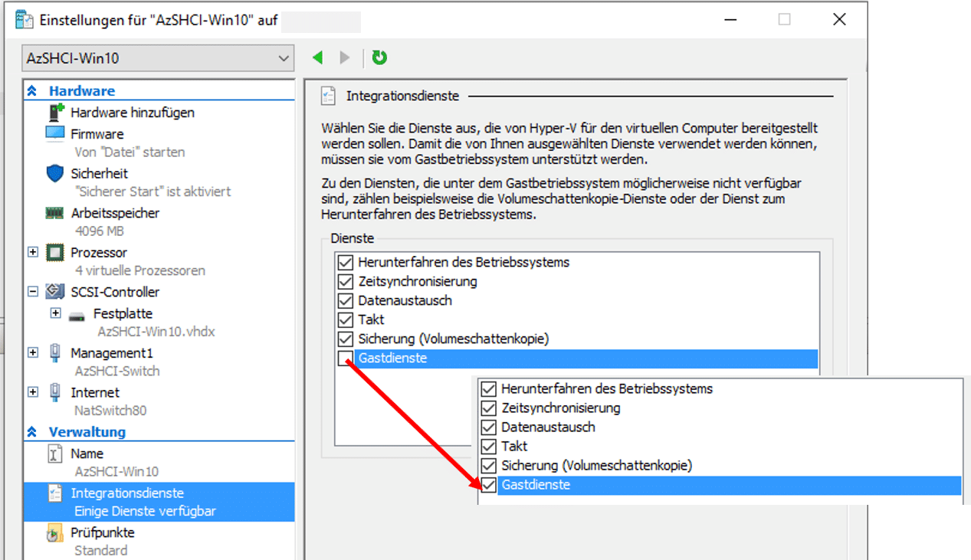Screen dimensions: 971x560
Task: Uncheck Zeitsynchronisierung in Dienste list
Action: [x=344, y=281]
